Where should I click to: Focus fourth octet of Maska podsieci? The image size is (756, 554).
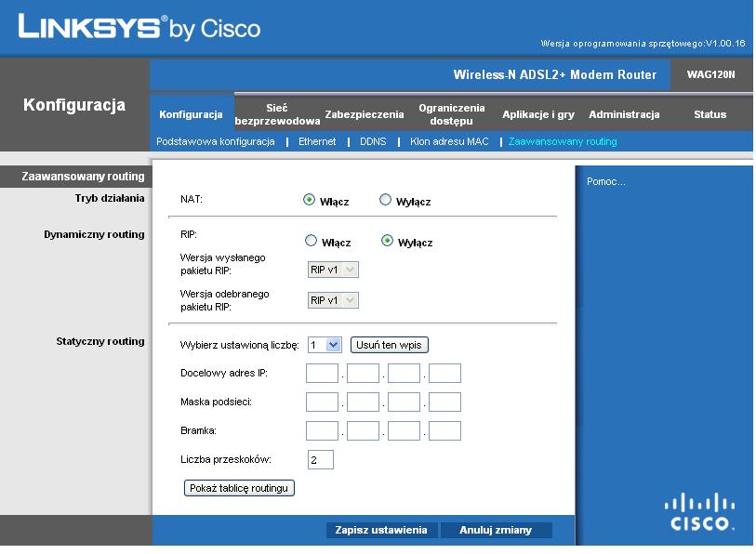tap(445, 402)
